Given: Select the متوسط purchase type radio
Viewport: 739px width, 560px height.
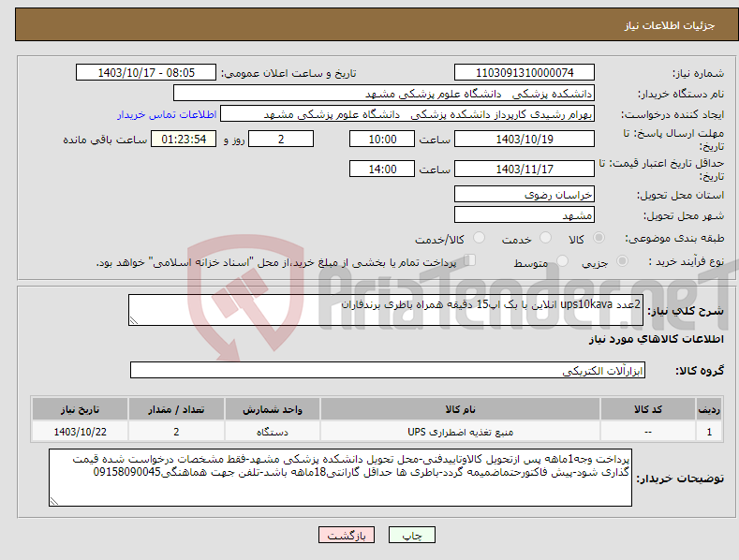Looking at the screenshot, I should coord(562,260).
